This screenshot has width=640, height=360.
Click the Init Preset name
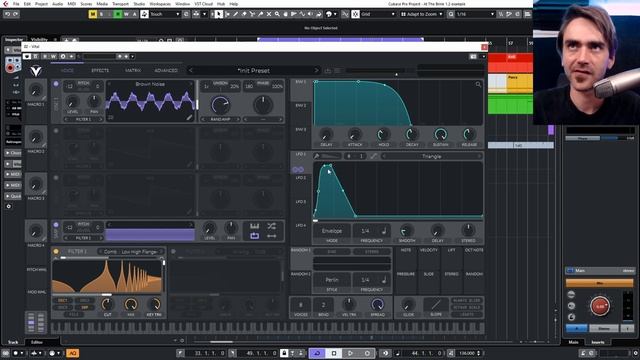tap(253, 71)
